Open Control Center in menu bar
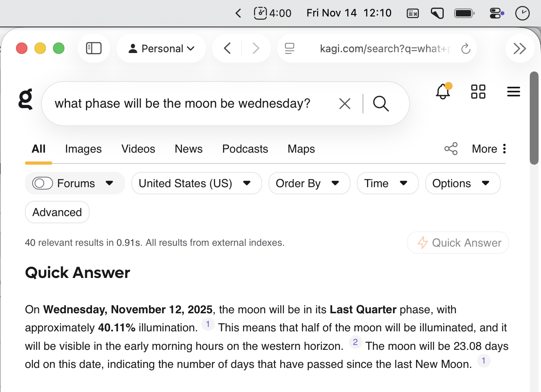This screenshot has width=541, height=392. [497, 13]
